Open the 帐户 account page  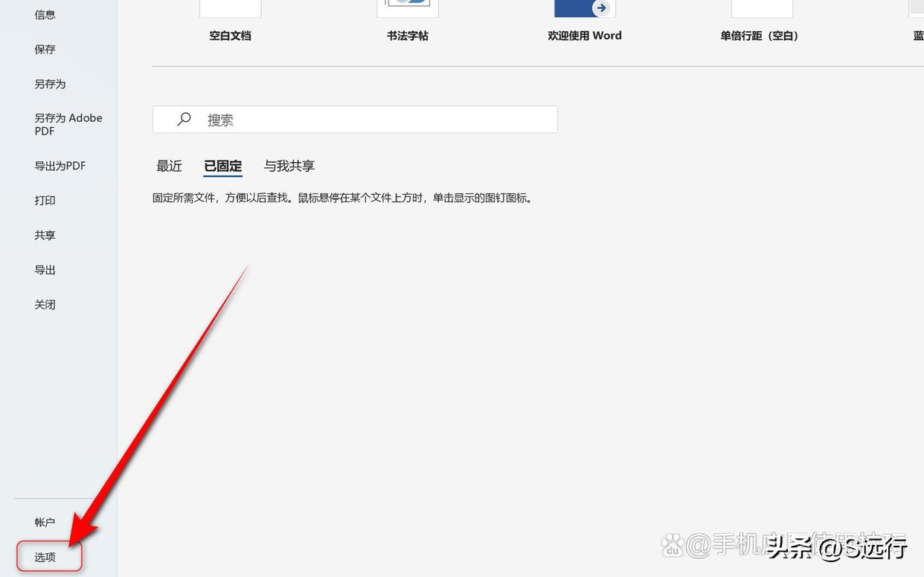(x=45, y=521)
